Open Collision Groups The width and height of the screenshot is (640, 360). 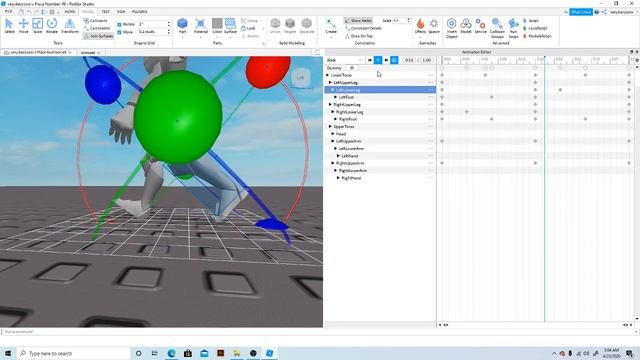pos(497,28)
